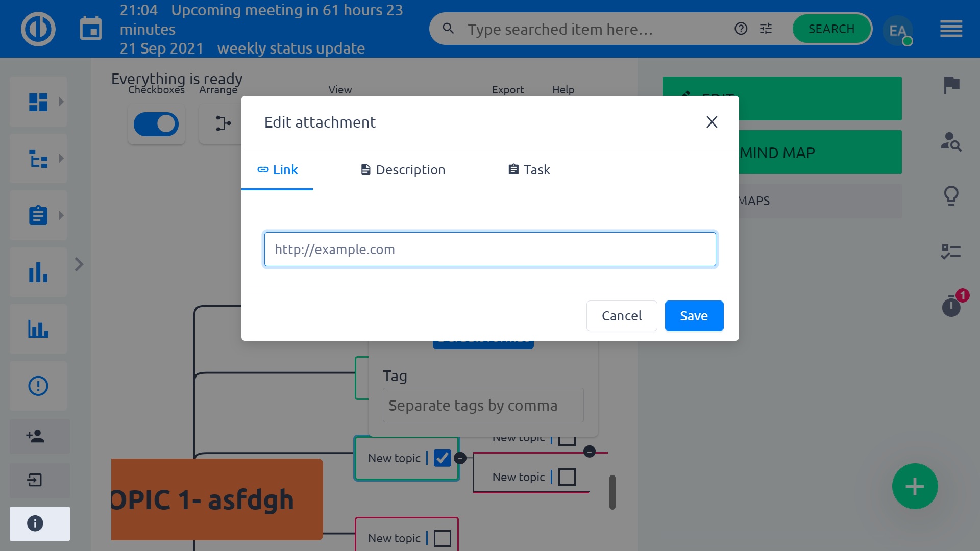Expand the left sidebar chevron
Image resolution: width=980 pixels, height=551 pixels.
79,264
